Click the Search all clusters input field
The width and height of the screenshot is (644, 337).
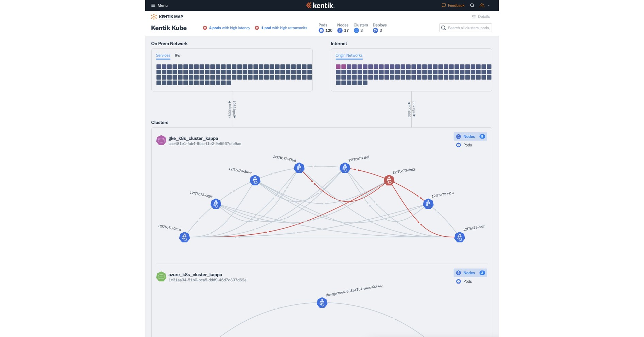(x=466, y=28)
